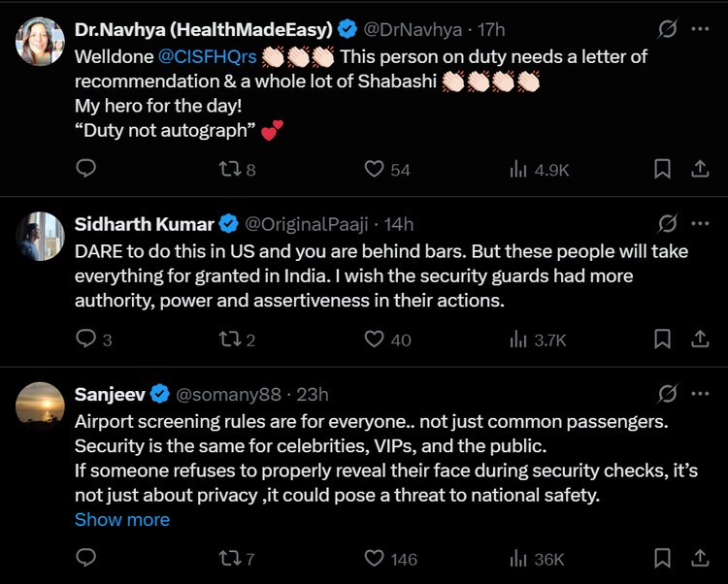Repost Sanjeev's tweet

(229, 558)
